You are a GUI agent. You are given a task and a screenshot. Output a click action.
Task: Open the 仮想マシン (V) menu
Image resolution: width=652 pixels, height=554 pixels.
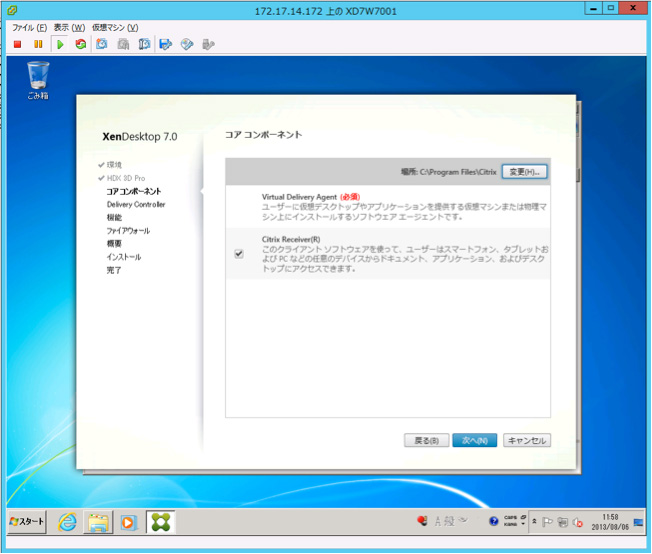pyautogui.click(x=115, y=27)
